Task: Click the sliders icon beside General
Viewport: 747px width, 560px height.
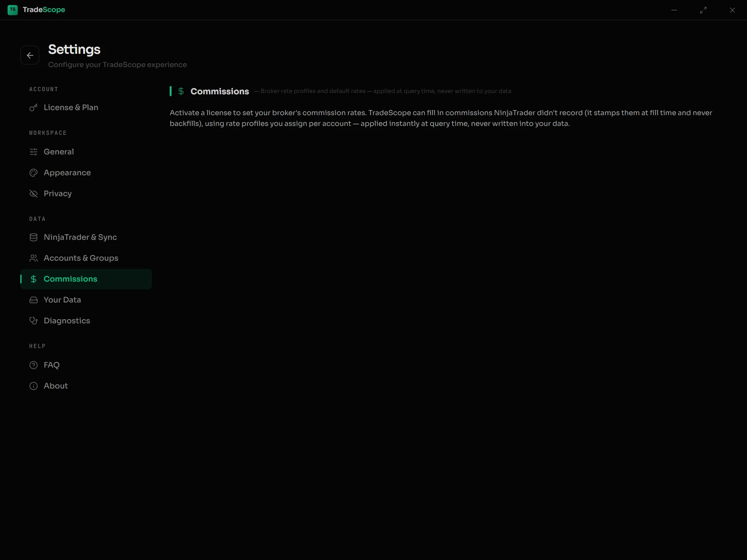Action: click(x=33, y=152)
